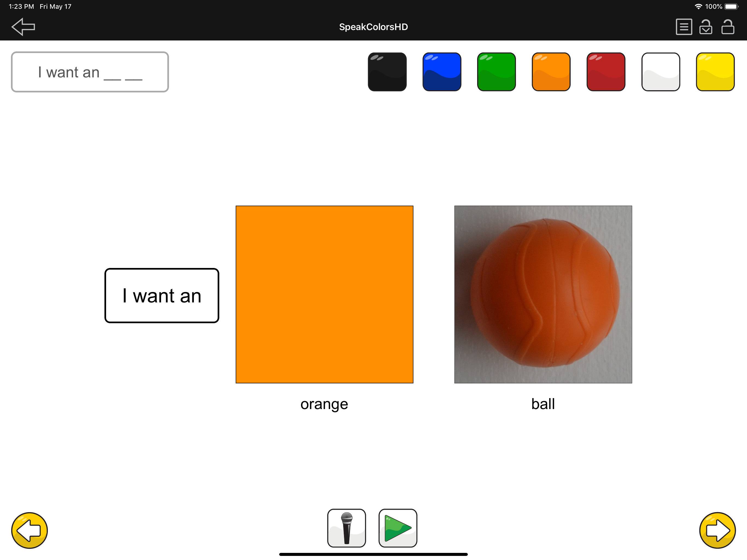Choose the green color button
747x560 pixels.
tap(497, 72)
